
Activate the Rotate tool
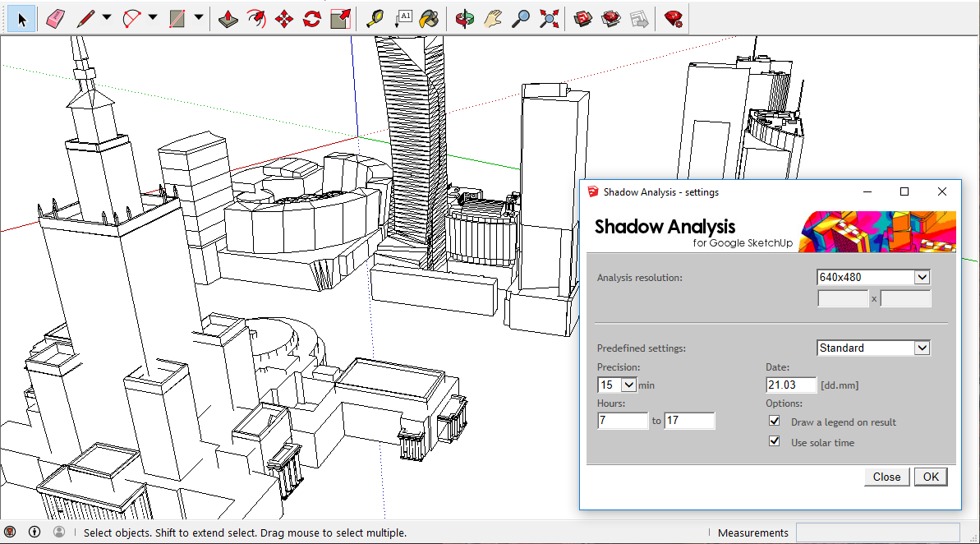click(x=311, y=17)
